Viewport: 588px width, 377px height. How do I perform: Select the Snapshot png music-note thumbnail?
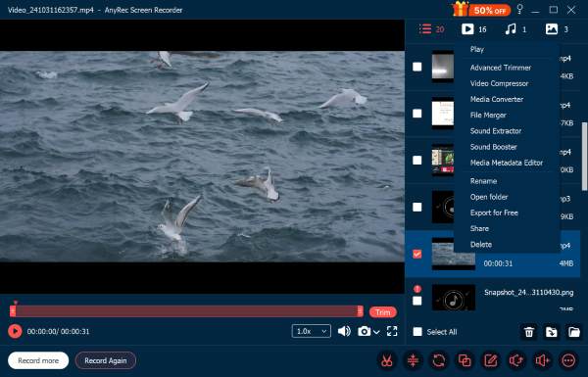[x=454, y=298]
